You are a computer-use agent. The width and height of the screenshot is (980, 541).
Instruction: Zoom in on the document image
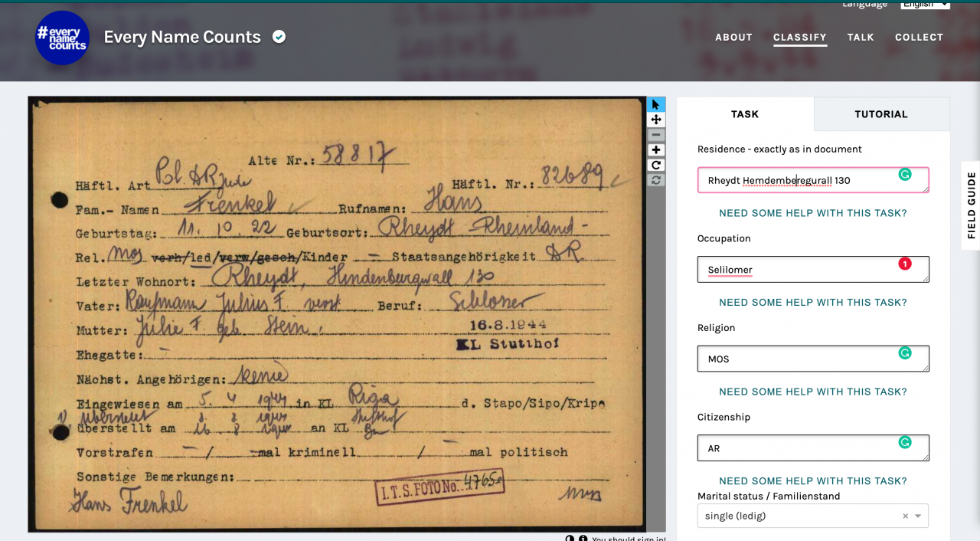(656, 150)
